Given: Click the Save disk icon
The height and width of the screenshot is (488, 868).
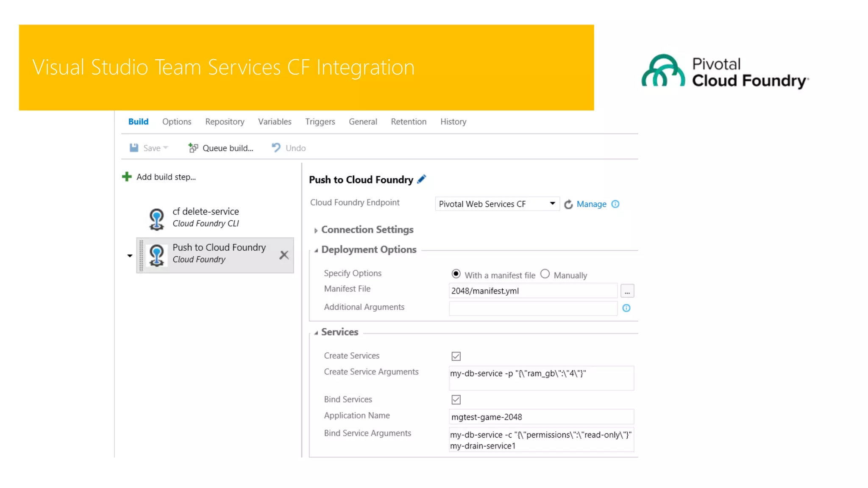Looking at the screenshot, I should coord(134,148).
